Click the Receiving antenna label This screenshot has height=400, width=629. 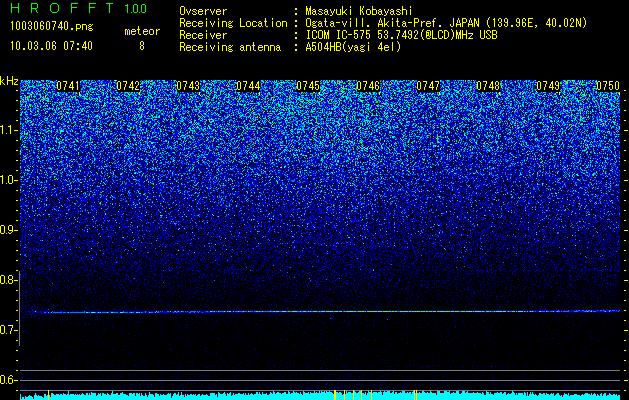pyautogui.click(x=230, y=47)
